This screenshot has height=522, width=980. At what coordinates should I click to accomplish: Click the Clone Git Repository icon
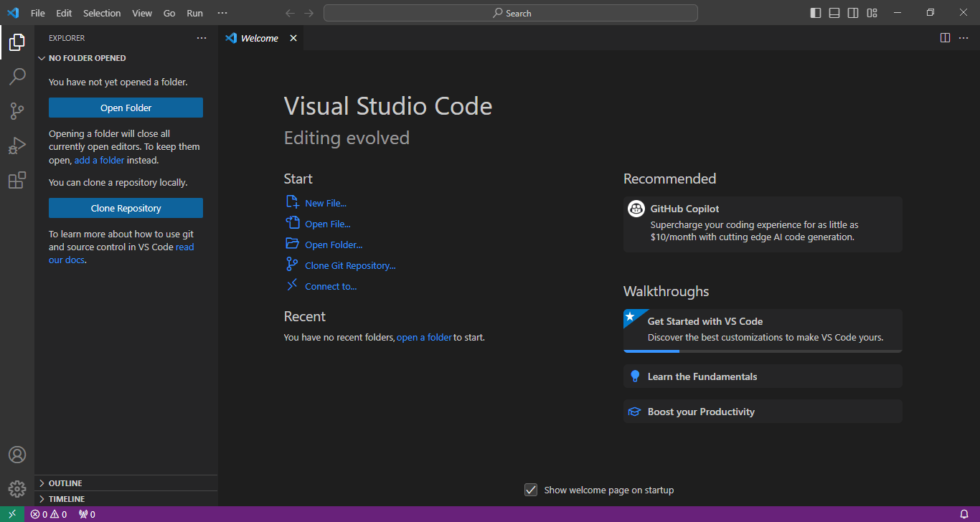(x=292, y=265)
